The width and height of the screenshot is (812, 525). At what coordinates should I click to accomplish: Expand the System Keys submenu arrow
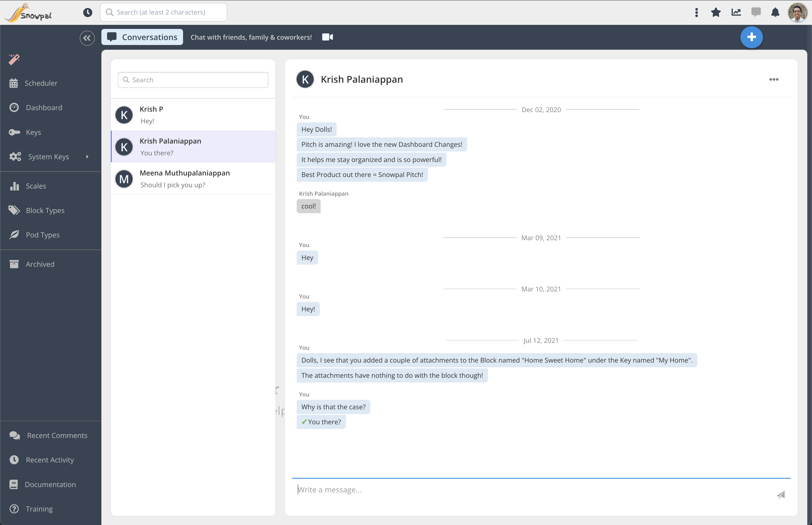point(87,157)
